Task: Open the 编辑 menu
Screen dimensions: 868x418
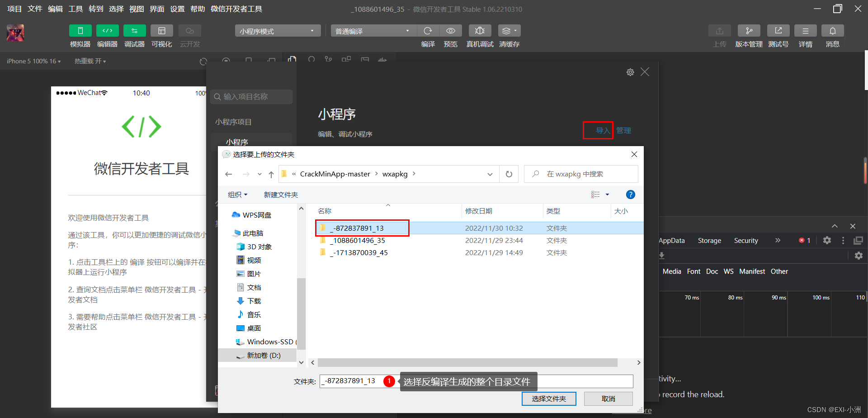Action: 55,9
